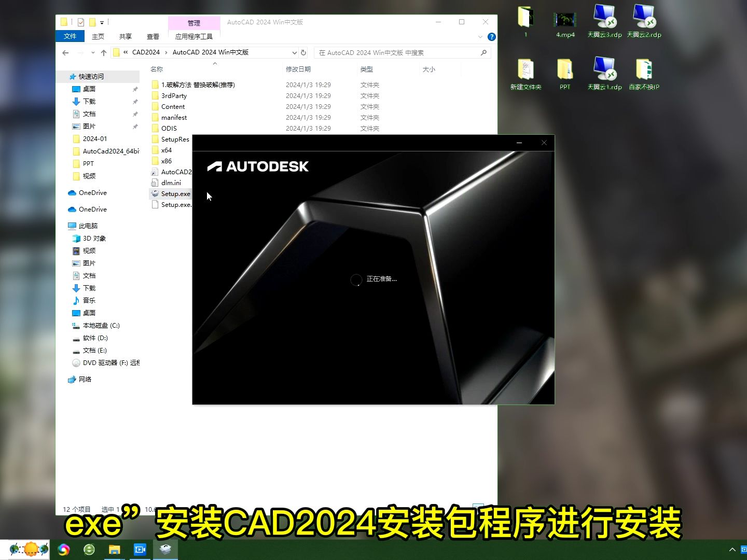
Task: Open the 文件 ribbon tab in Explorer
Action: (x=70, y=36)
